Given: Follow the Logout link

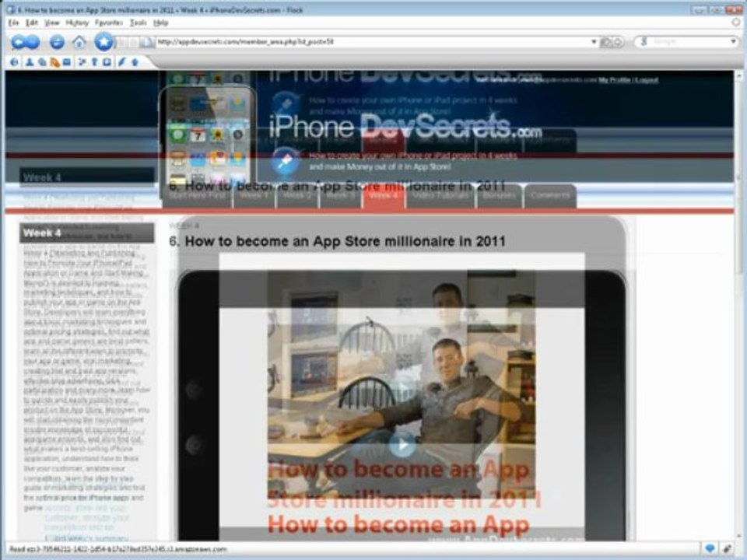Looking at the screenshot, I should pos(647,80).
